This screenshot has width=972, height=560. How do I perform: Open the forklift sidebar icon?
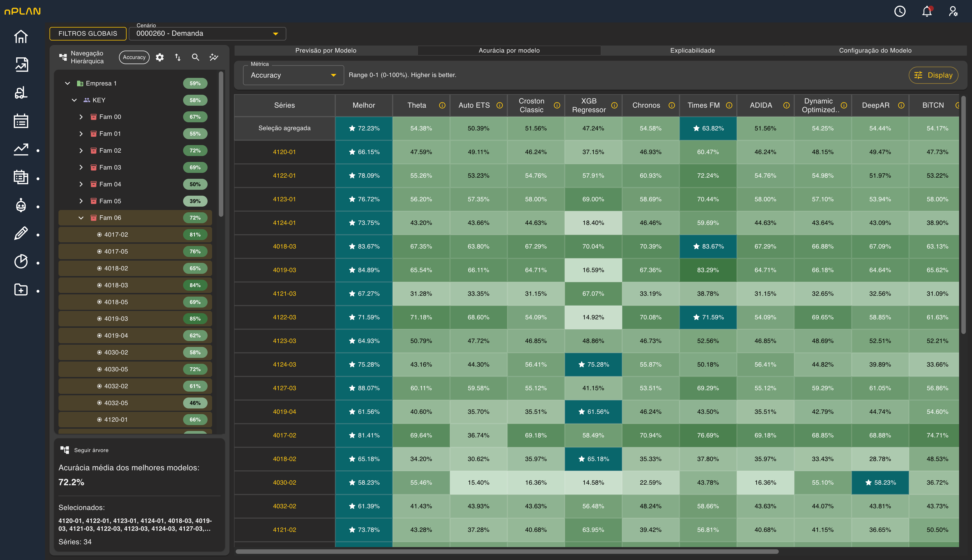(x=21, y=93)
